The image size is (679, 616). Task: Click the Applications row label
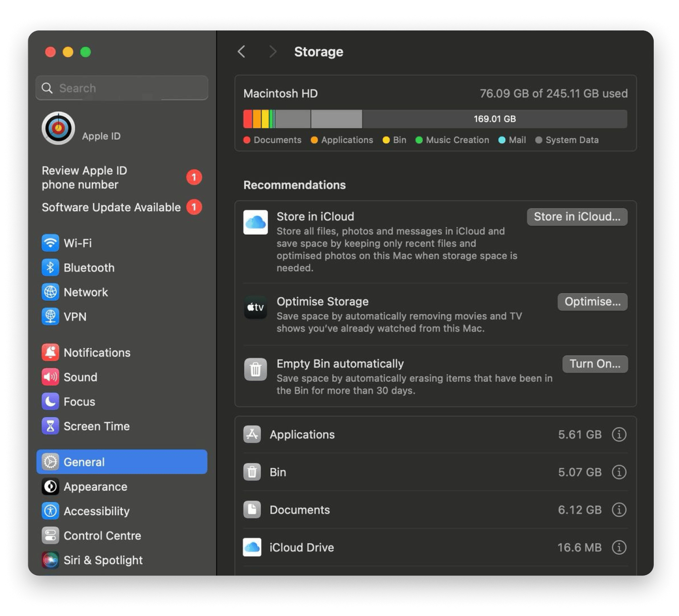(302, 434)
